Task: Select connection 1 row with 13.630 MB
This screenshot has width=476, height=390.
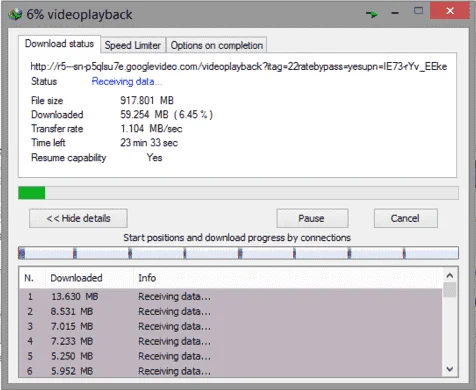Action: [x=231, y=296]
